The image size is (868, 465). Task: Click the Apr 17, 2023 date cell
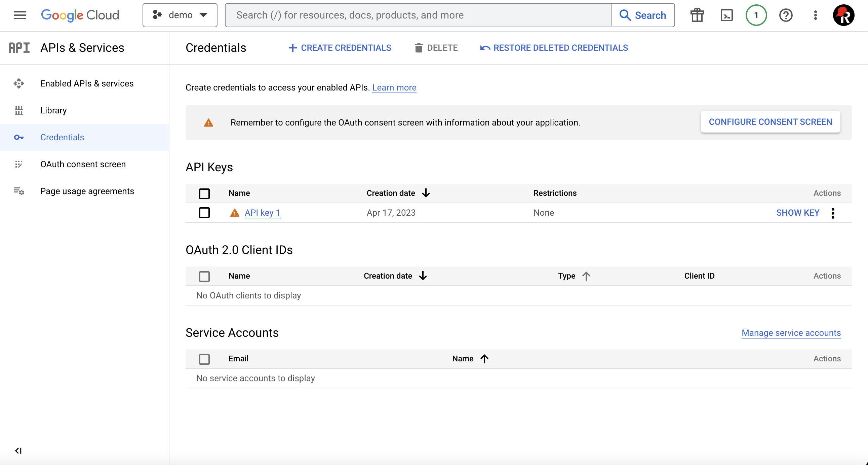click(391, 213)
